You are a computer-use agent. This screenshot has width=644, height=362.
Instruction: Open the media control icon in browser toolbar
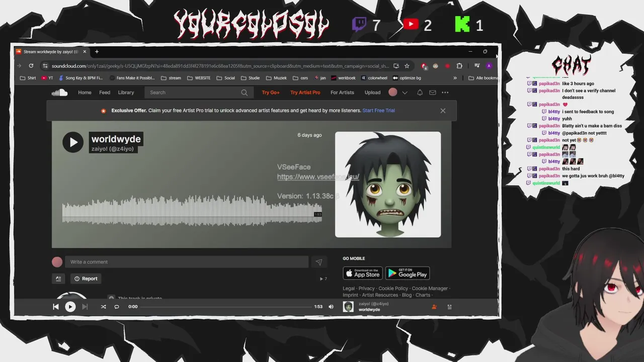[x=477, y=66]
